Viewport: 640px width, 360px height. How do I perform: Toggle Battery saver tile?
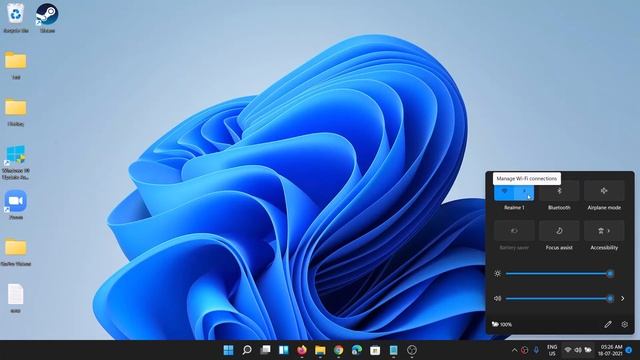(514, 231)
